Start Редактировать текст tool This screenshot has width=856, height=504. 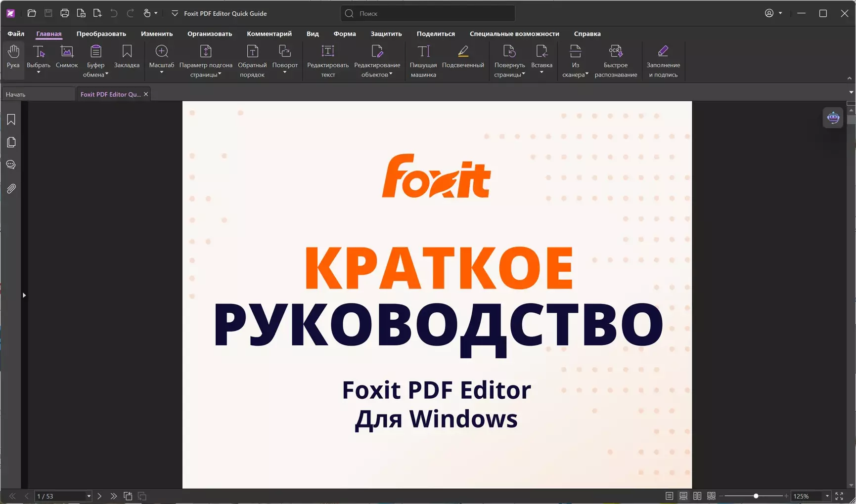coord(328,61)
